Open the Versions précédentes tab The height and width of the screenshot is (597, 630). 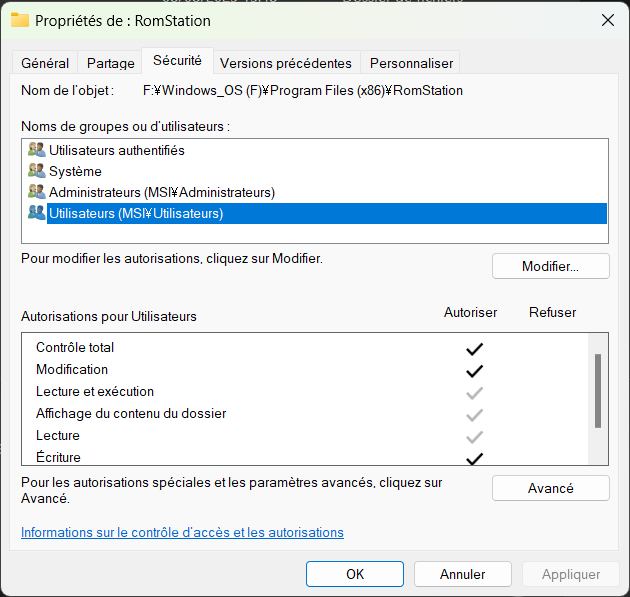pos(286,63)
